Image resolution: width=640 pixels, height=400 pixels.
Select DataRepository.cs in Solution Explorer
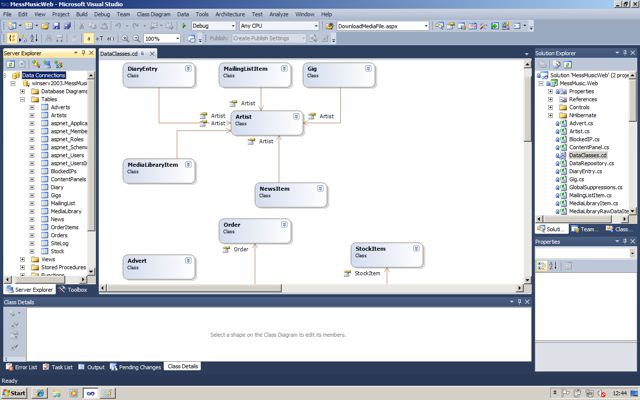pos(591,163)
